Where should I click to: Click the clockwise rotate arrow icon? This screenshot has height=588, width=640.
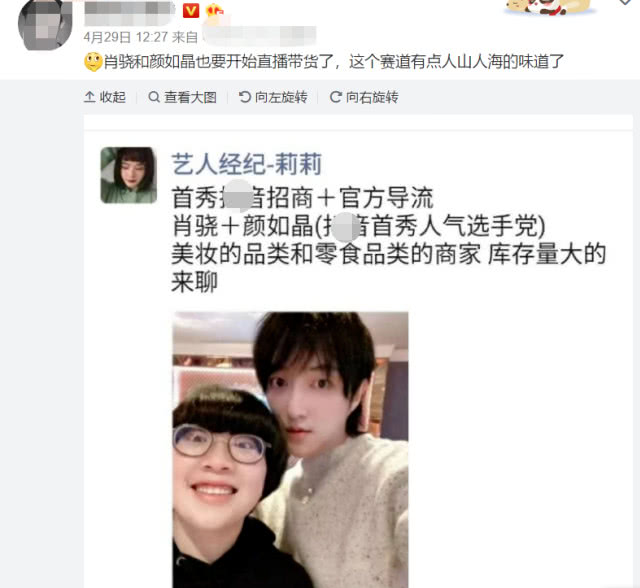click(336, 97)
